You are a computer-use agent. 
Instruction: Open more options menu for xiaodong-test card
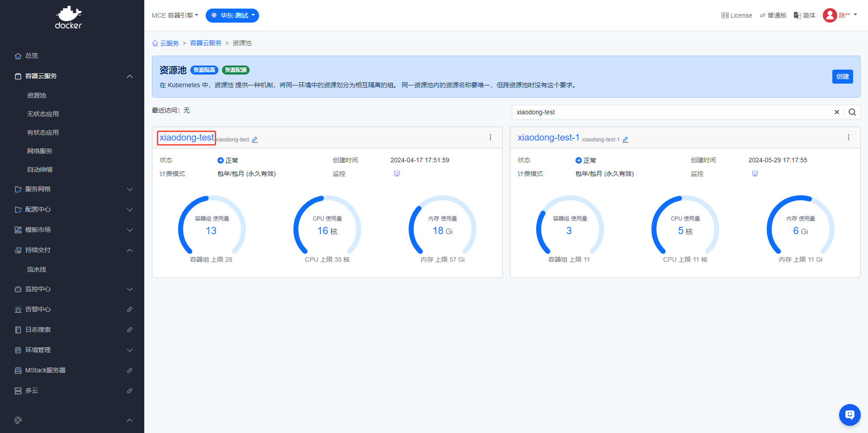click(x=491, y=137)
